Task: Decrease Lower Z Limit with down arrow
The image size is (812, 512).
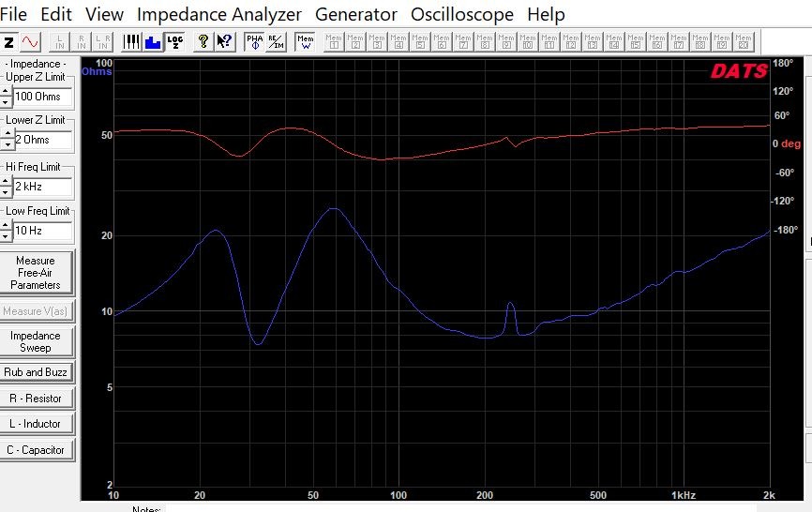Action: [6, 145]
